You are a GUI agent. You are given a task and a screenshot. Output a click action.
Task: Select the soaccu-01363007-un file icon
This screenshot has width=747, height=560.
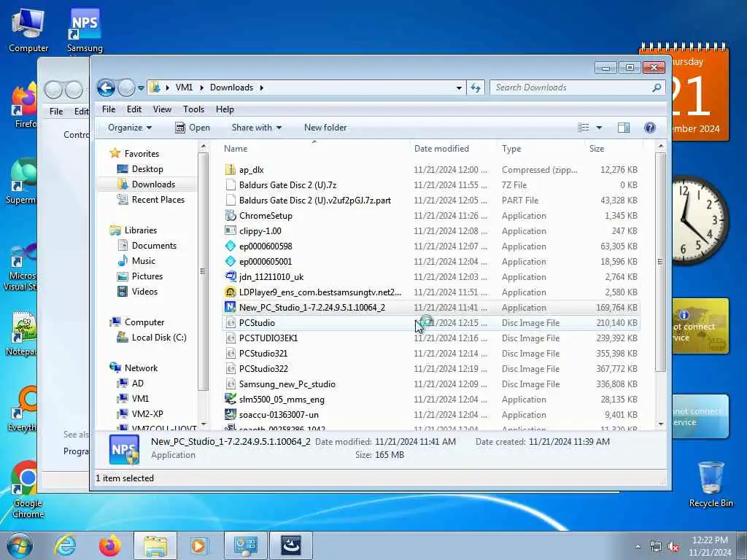pyautogui.click(x=231, y=414)
